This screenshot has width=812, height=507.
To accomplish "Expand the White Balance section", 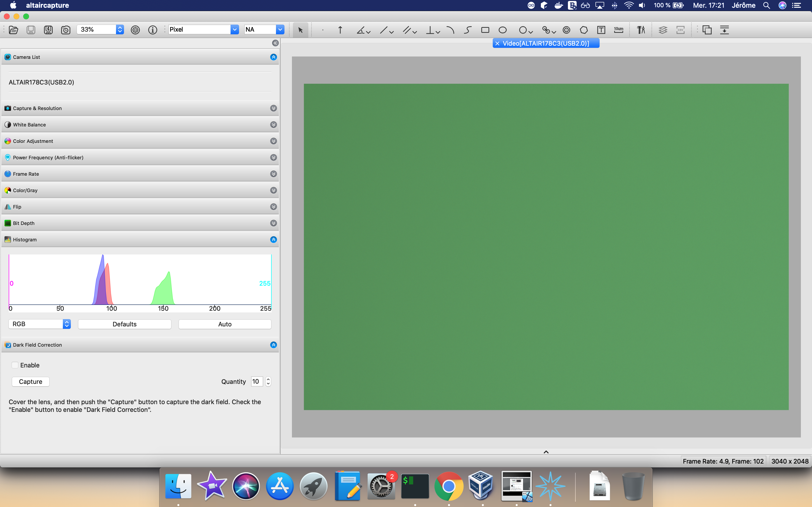I will [274, 125].
